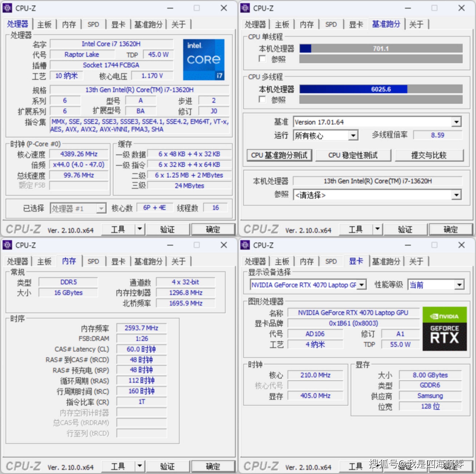
Task: Switch to 内存 tab in the graphics window
Action: (307, 261)
